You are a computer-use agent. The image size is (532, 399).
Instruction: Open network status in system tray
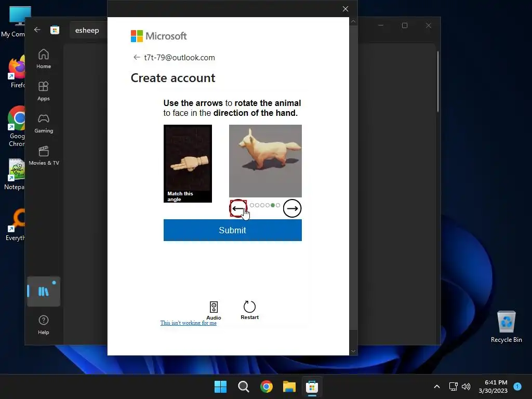pyautogui.click(x=453, y=387)
